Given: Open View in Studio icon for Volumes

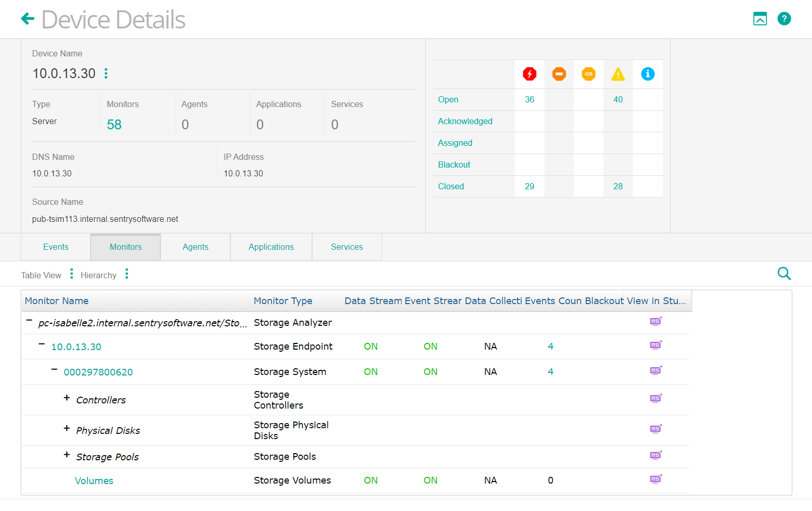Looking at the screenshot, I should point(656,479).
